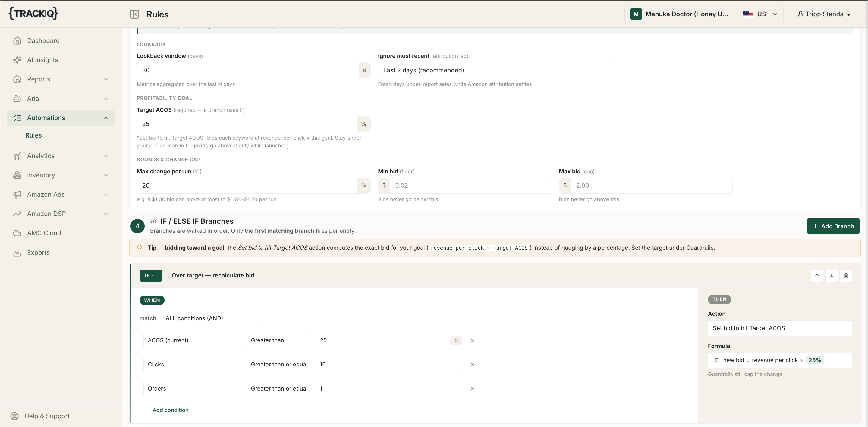Select Rules under Automations
Viewport: 868px width, 427px height.
[x=33, y=135]
